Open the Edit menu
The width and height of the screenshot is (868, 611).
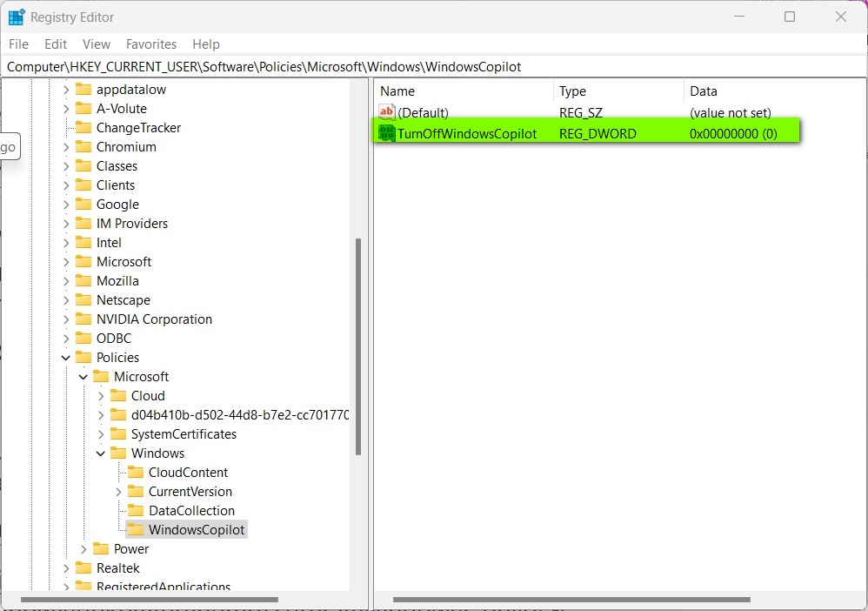pyautogui.click(x=56, y=44)
